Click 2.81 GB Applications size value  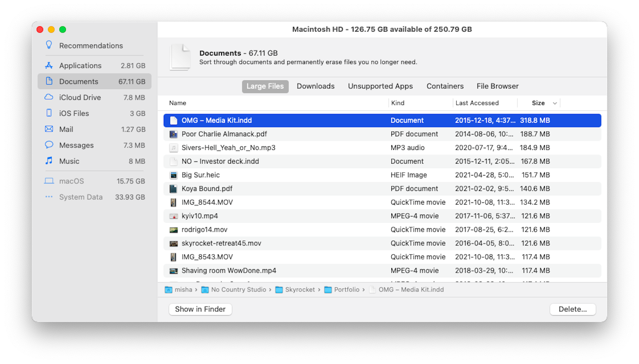point(133,66)
